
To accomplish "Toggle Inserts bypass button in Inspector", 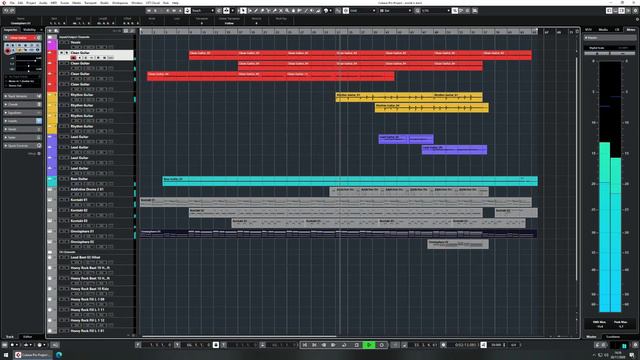I will (39, 121).
